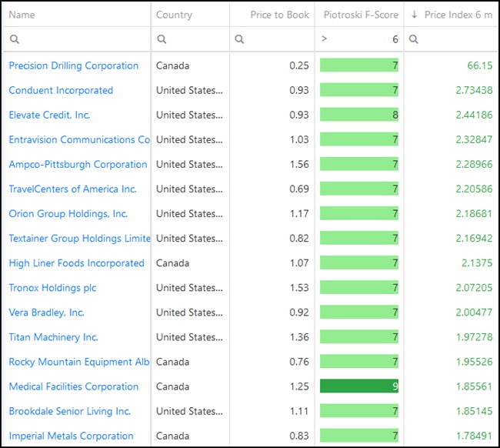Open Rocky Mountain Equipment link
Screen dimensions: 500x448
(79, 362)
